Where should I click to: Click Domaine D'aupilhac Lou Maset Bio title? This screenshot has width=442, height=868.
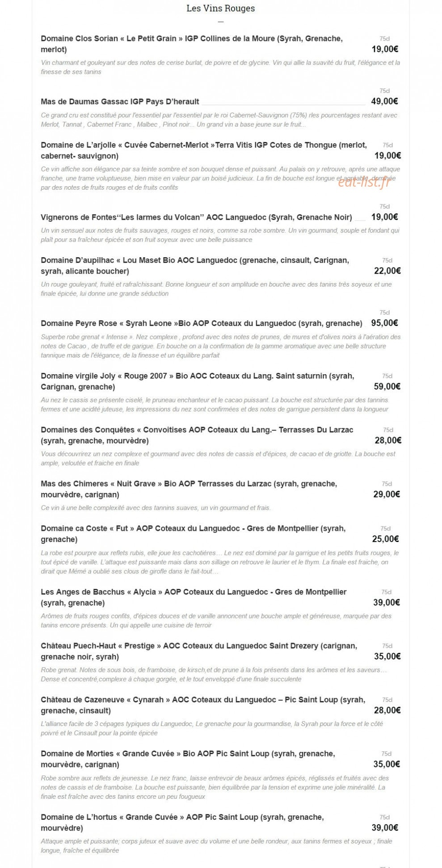coord(195,266)
